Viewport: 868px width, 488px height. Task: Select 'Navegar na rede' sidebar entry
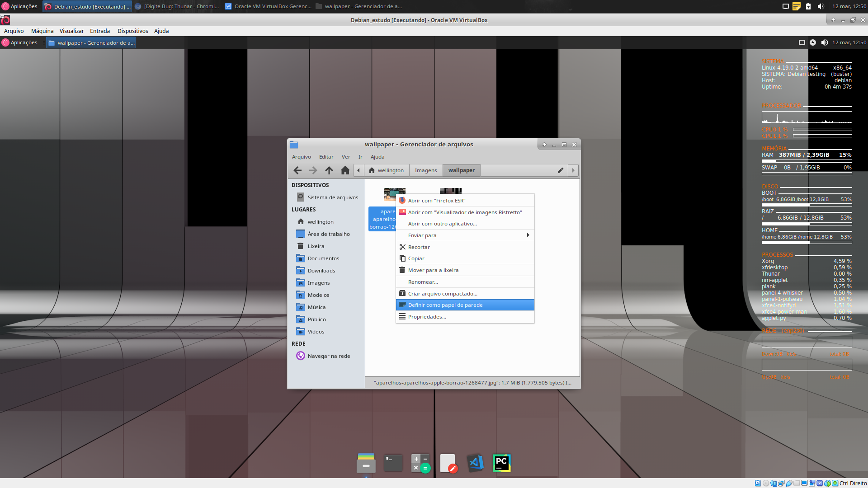point(329,356)
